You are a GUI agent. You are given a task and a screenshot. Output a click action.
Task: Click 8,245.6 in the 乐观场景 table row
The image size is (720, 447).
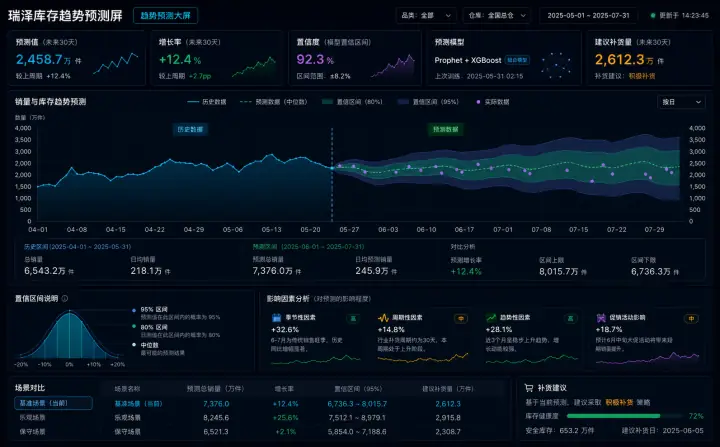[x=216, y=418]
